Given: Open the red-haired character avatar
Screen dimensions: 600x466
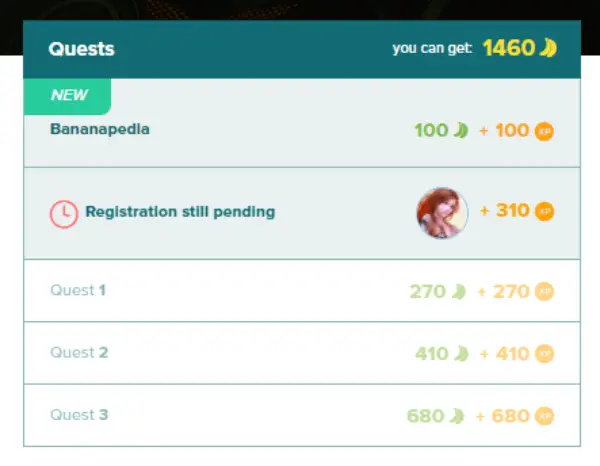Looking at the screenshot, I should 442,213.
